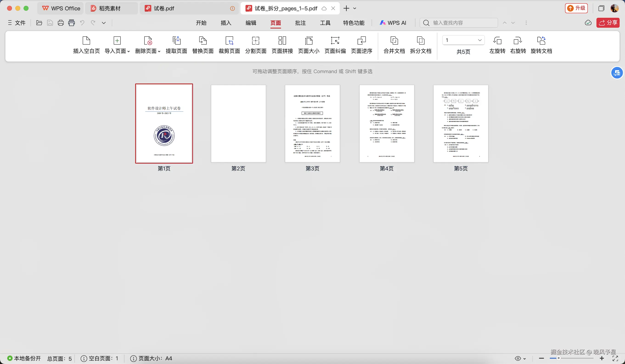Click the cloud sync status icon

point(588,23)
